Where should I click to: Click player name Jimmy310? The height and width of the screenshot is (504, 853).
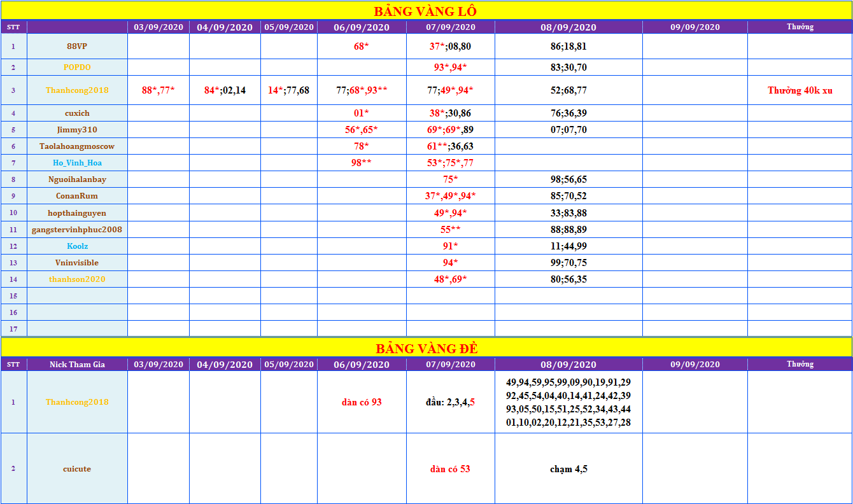(77, 130)
